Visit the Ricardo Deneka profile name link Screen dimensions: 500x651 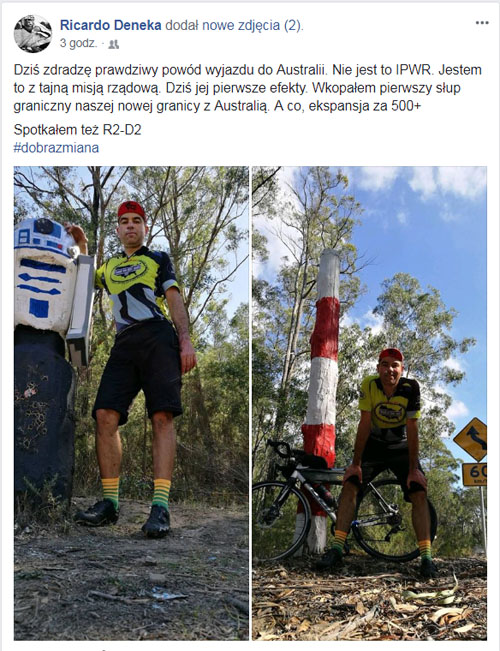pos(110,25)
